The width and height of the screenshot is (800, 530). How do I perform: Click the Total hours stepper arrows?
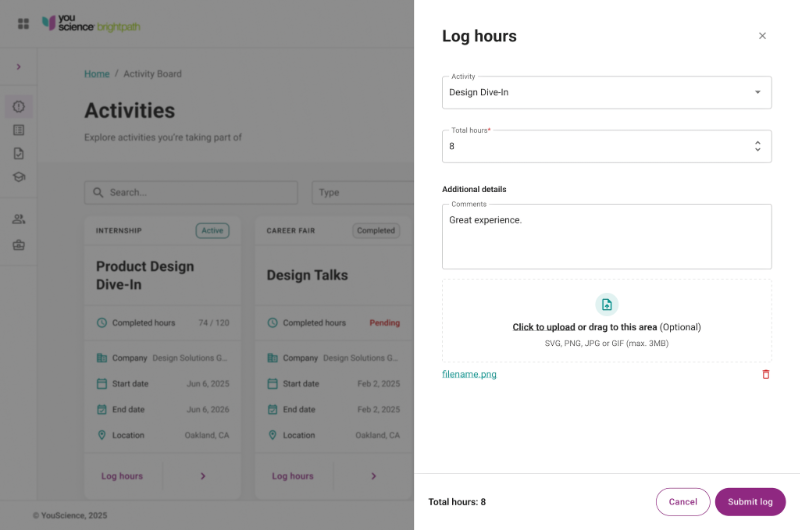click(758, 146)
